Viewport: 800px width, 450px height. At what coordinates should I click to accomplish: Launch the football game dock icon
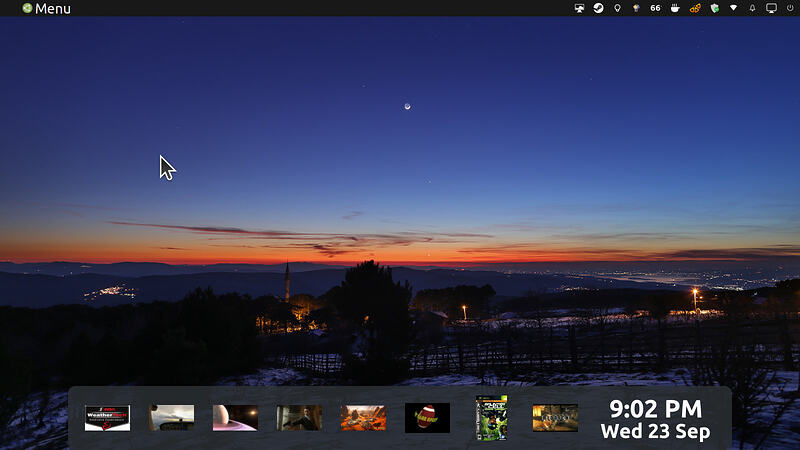428,418
